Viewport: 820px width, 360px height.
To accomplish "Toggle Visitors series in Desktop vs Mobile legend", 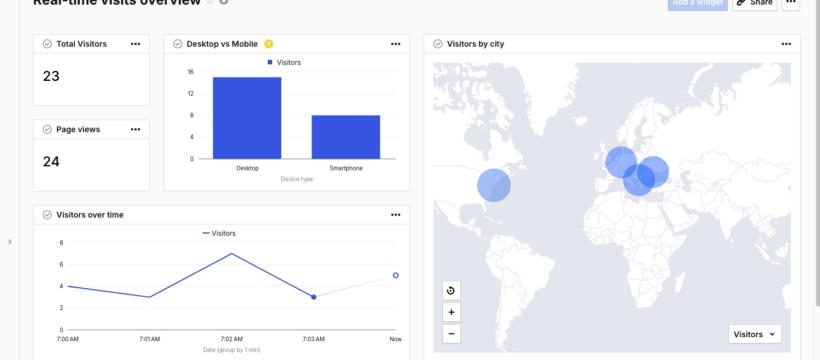I will 284,62.
